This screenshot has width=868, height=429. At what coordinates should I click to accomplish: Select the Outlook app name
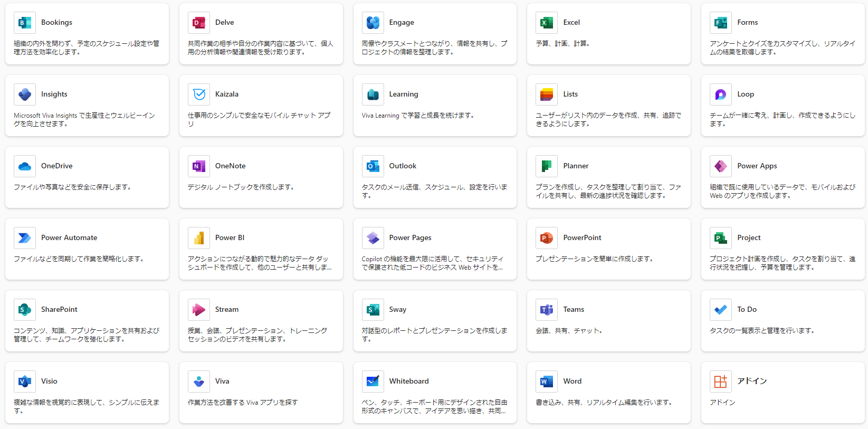[403, 166]
